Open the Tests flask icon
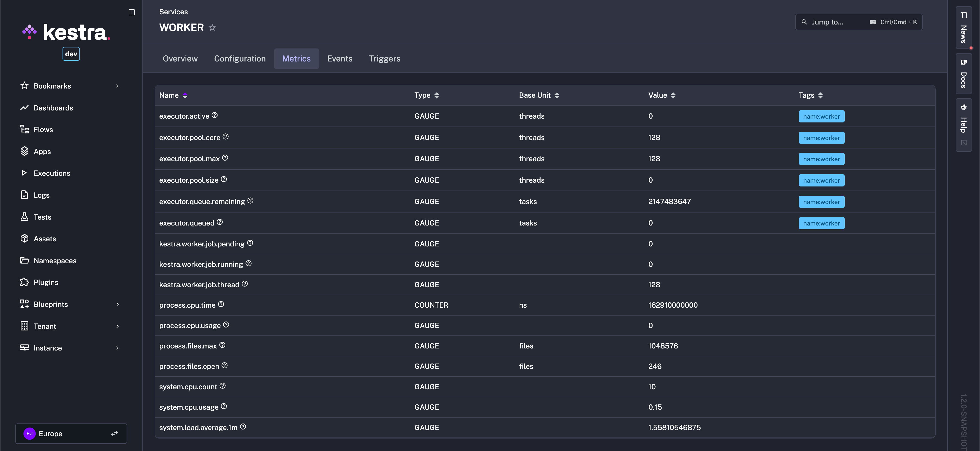This screenshot has height=451, width=980. tap(24, 217)
